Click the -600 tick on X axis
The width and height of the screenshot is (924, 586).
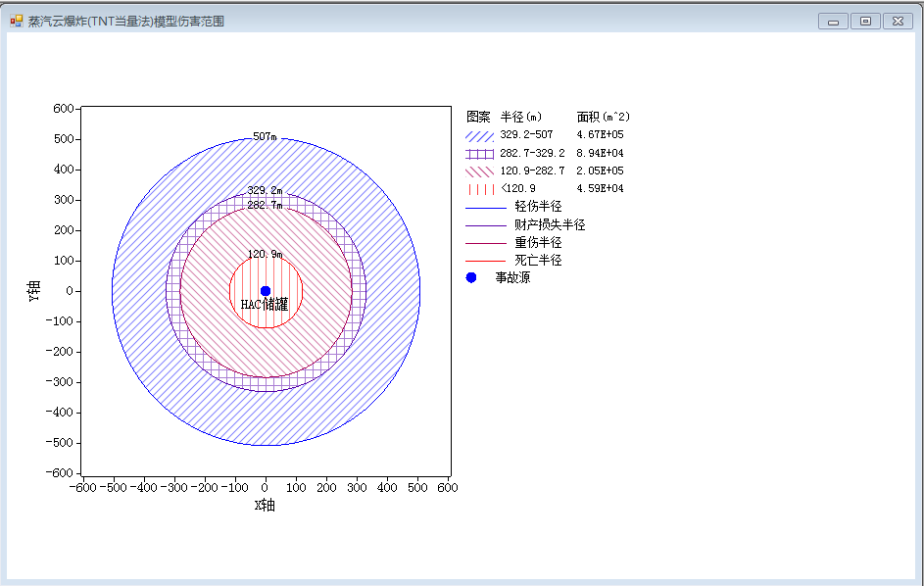tap(82, 488)
